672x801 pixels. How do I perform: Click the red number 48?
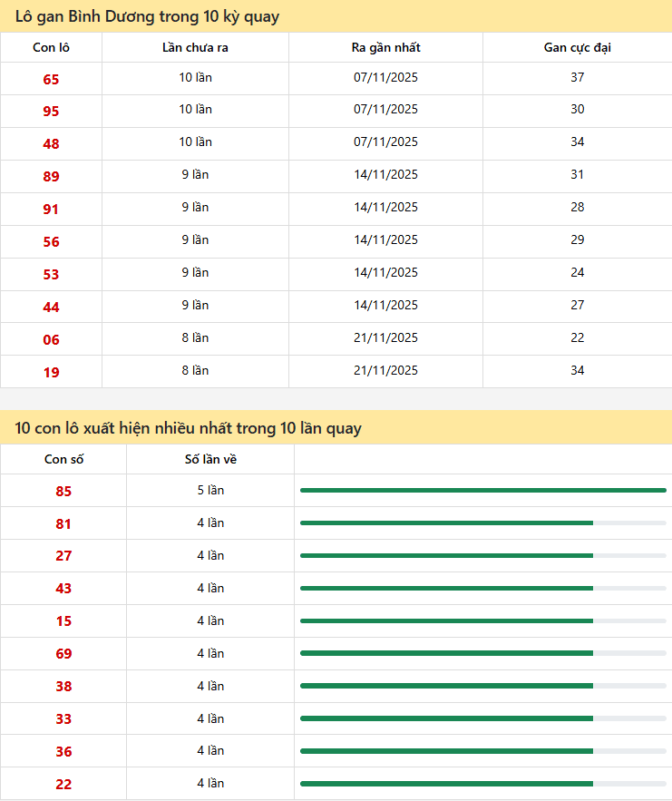tap(51, 143)
